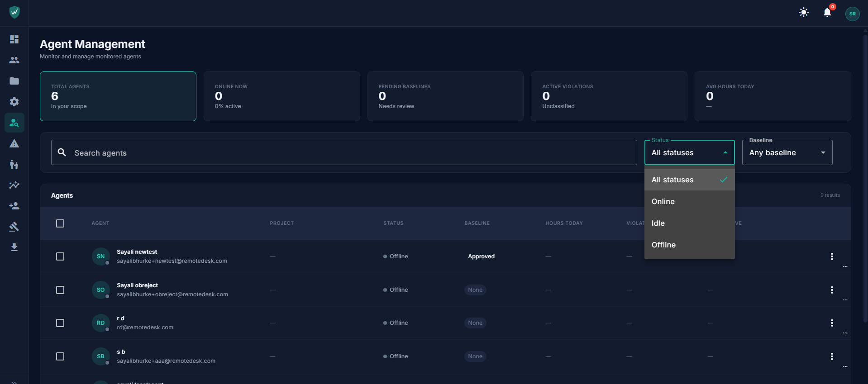This screenshot has height=384, width=868.
Task: Click the Approved baseline badge
Action: coord(481,256)
